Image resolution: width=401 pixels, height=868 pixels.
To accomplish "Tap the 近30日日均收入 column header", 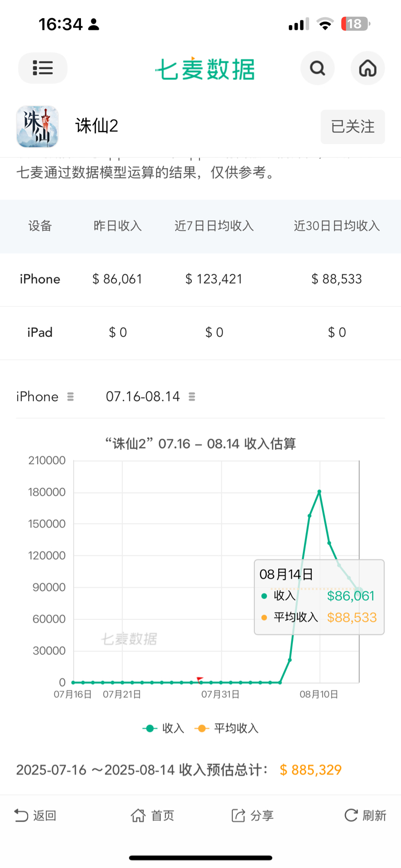I will pyautogui.click(x=337, y=226).
